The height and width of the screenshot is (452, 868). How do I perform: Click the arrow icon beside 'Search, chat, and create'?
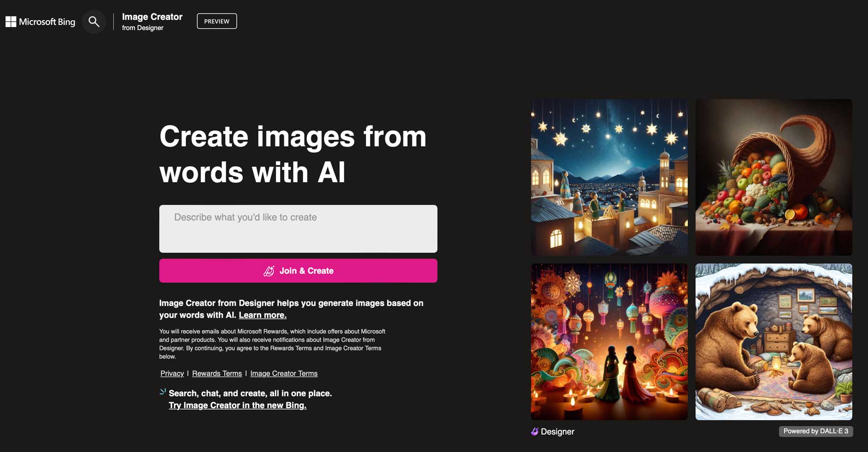(162, 391)
